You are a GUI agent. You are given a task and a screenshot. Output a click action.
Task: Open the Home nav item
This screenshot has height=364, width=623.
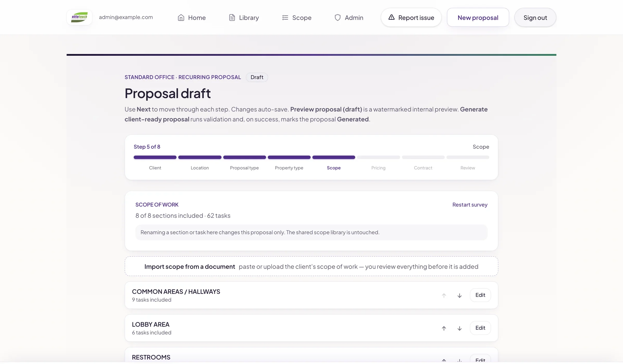pos(192,18)
